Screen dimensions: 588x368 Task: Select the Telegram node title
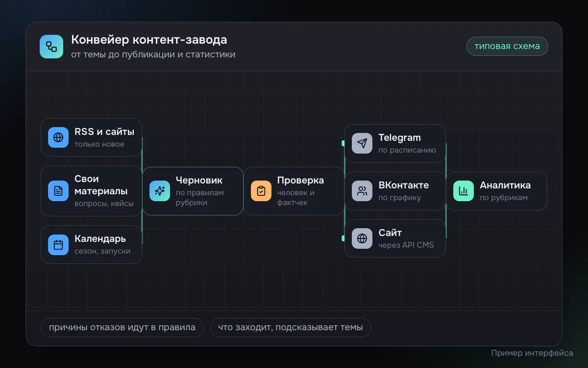[400, 138]
